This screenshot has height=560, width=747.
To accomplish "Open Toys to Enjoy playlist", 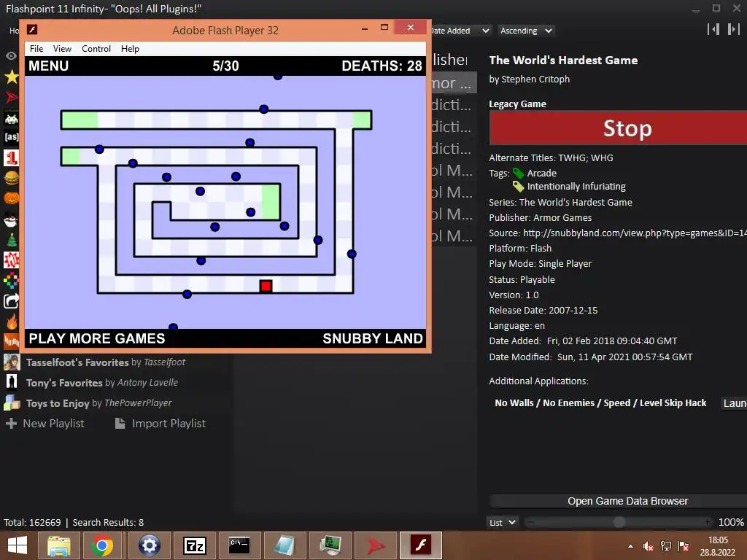I will [x=98, y=402].
